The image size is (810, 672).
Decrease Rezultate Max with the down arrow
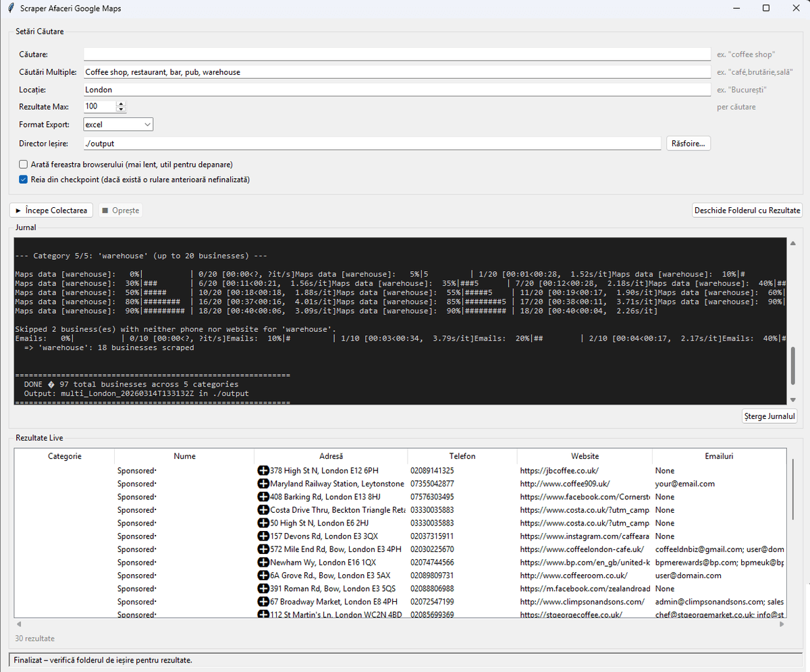121,109
